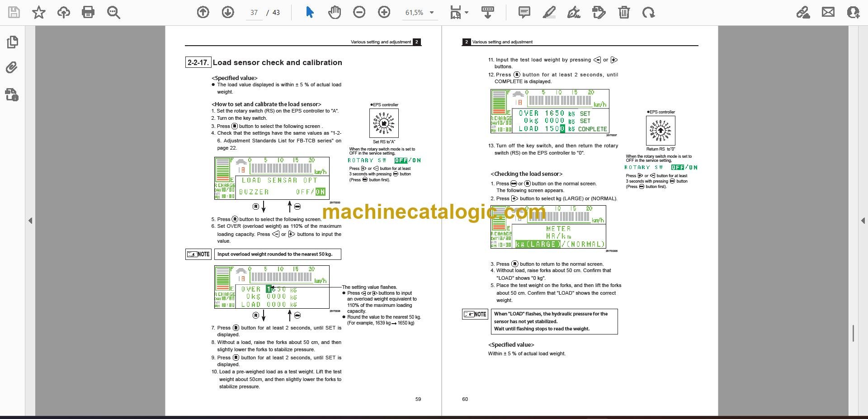The image size is (868, 419).
Task: Zoom out with the minus button
Action: click(359, 12)
